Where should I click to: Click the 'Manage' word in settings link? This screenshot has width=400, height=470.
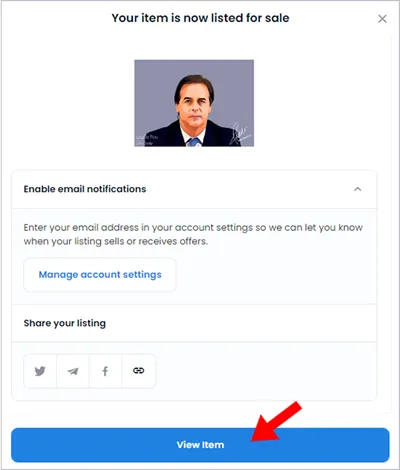click(58, 275)
